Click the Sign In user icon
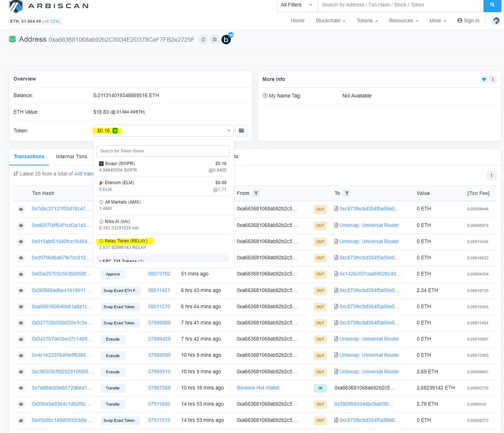504x433 pixels. click(460, 21)
